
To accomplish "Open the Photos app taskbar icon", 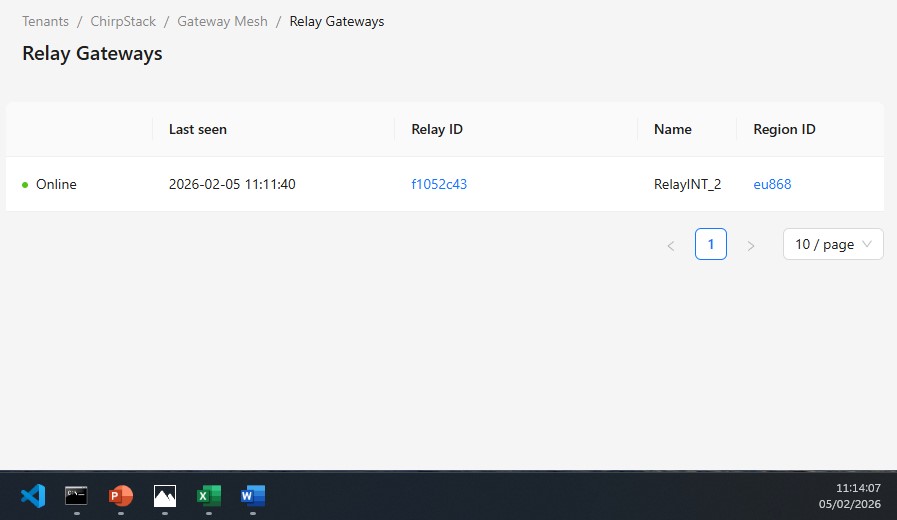I will pyautogui.click(x=164, y=495).
